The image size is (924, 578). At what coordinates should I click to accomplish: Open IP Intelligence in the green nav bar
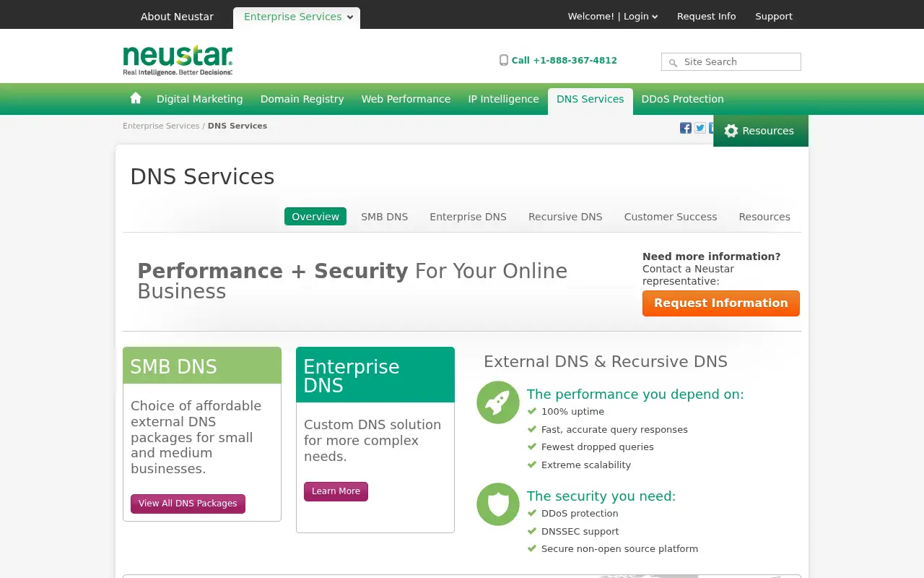[x=503, y=99]
